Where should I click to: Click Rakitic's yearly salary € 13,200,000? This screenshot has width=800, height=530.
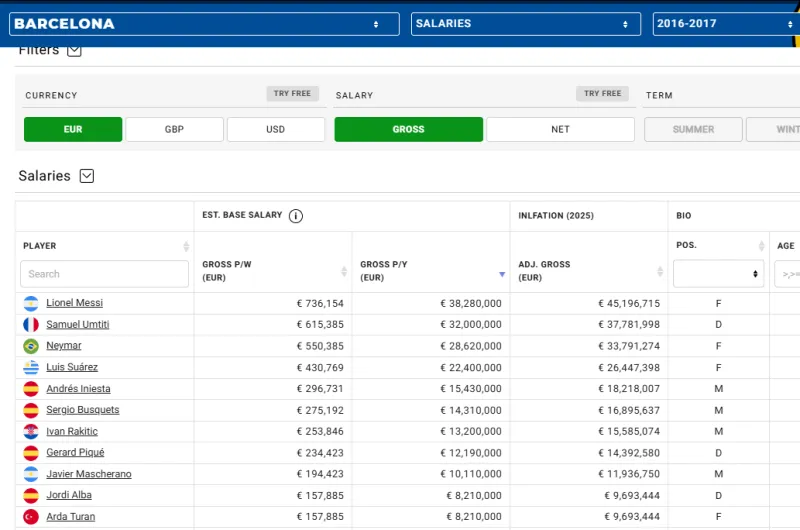tap(471, 432)
